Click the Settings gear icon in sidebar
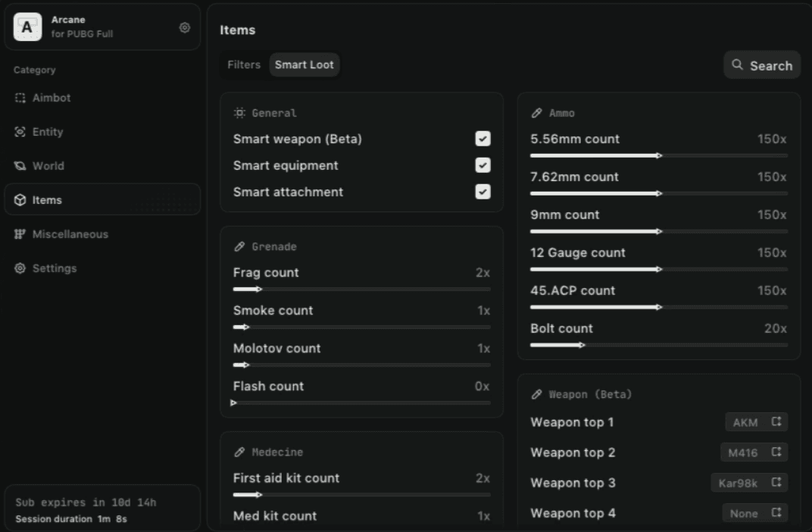812x532 pixels. 20,268
